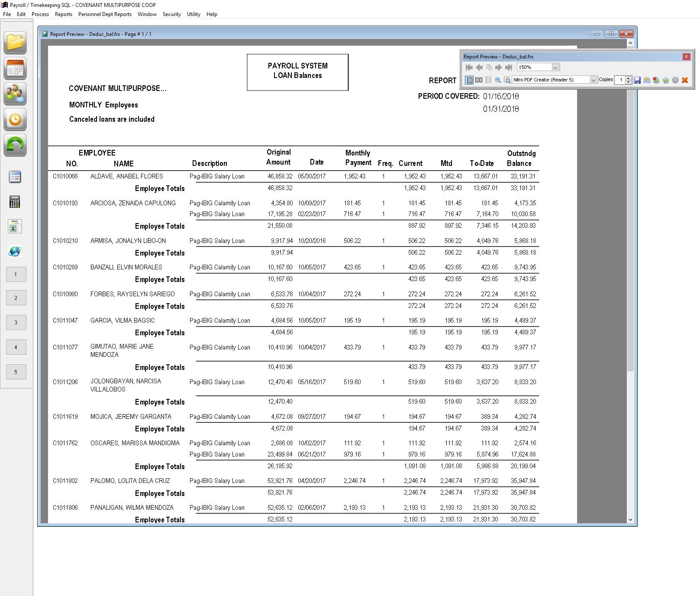Open the Personnel Dept Reports menu

click(105, 14)
